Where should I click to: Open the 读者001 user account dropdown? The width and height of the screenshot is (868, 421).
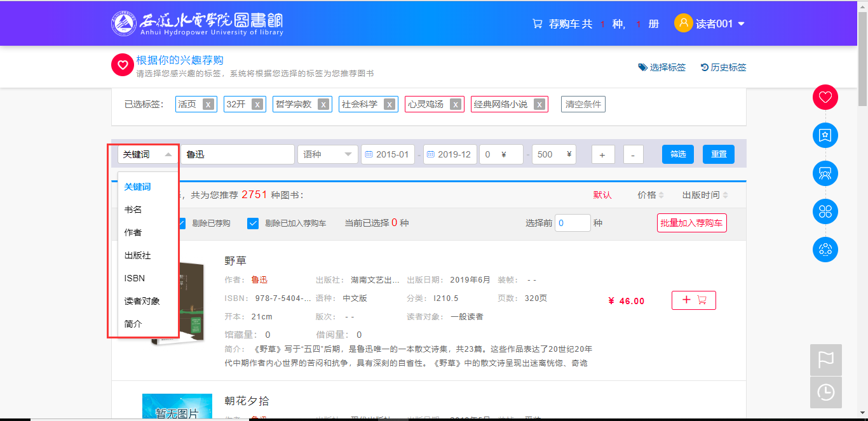pyautogui.click(x=709, y=24)
